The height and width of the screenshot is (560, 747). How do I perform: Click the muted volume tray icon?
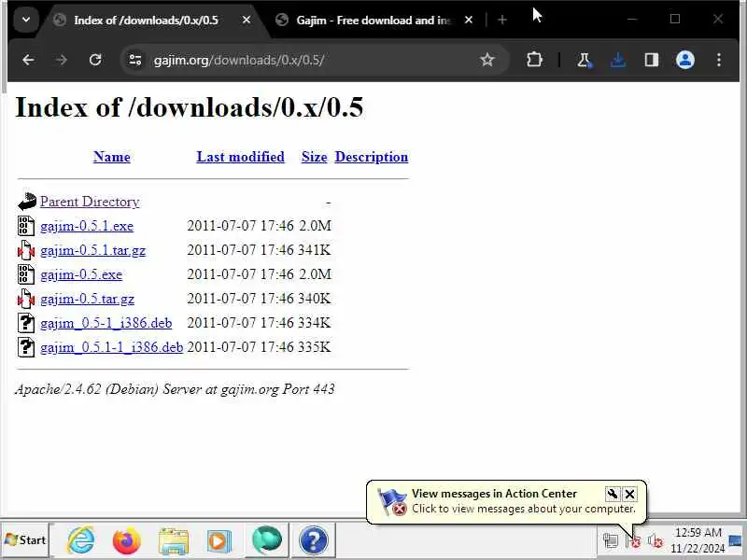click(x=655, y=541)
